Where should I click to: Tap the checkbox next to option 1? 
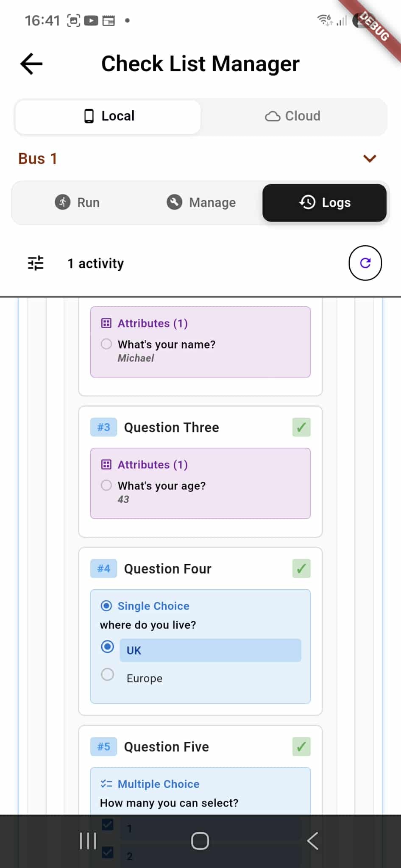[108, 824]
